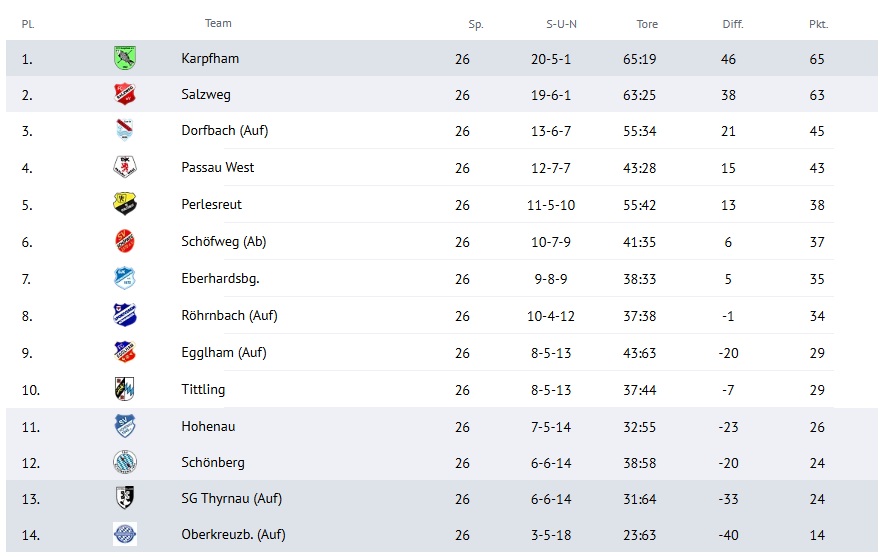Viewport: 888px width, 557px height.
Task: Click the Schöfweg round red logo
Action: [x=125, y=241]
